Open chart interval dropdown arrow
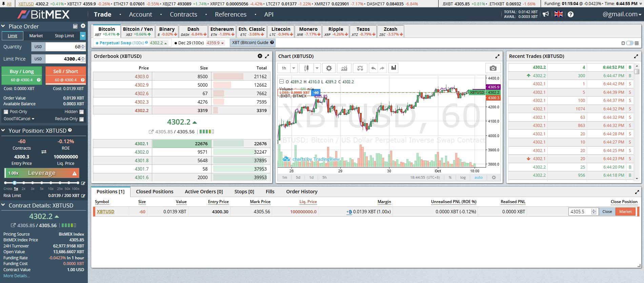 pyautogui.click(x=294, y=68)
